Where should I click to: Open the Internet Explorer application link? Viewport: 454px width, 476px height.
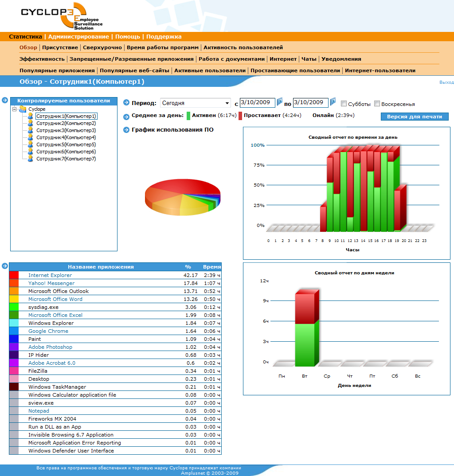click(50, 275)
